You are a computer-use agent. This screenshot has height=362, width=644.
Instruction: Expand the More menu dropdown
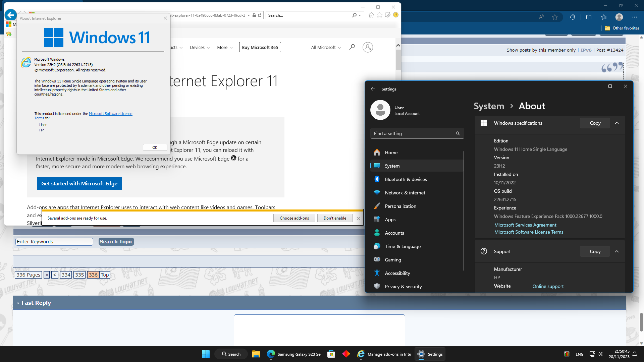pyautogui.click(x=225, y=48)
